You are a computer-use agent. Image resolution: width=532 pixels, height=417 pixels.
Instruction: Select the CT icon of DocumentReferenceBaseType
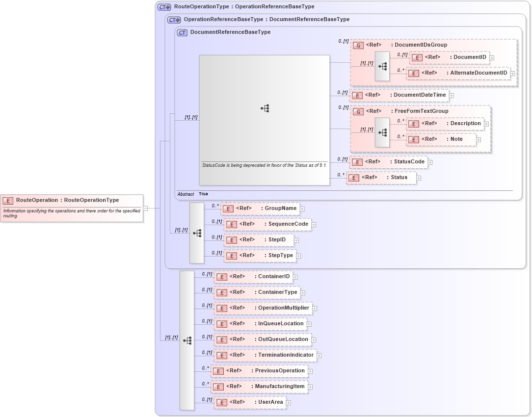tap(182, 32)
